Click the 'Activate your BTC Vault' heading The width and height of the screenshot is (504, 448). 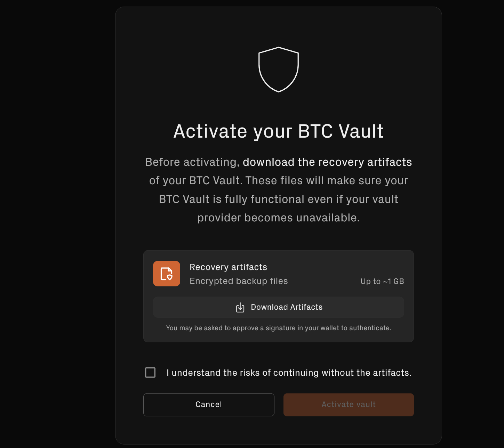coord(279,131)
